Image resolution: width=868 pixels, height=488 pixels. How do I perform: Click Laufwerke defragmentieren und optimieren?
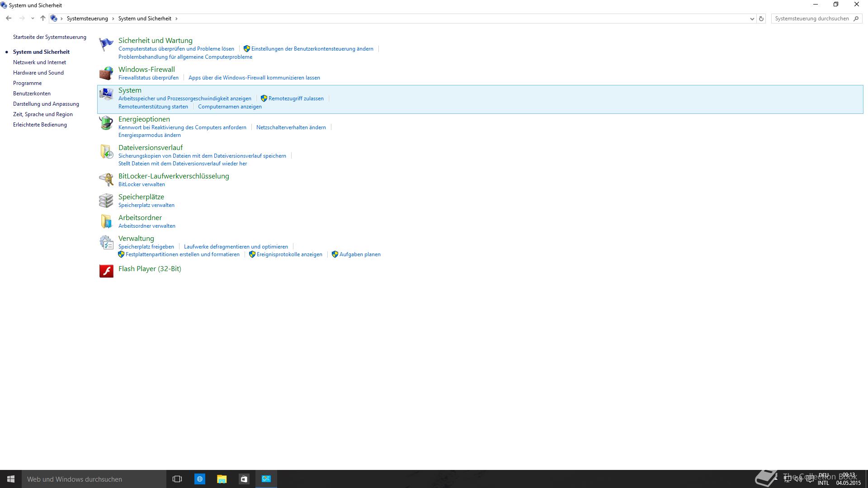point(236,247)
